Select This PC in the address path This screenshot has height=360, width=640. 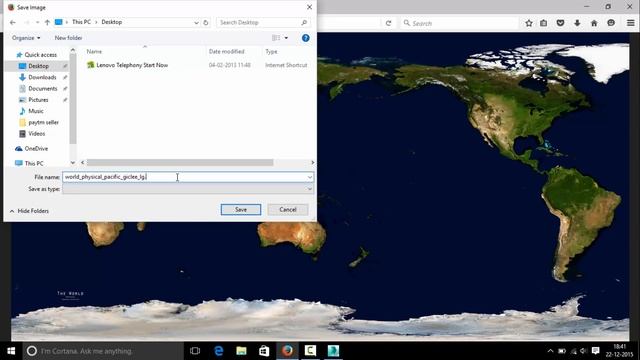81,22
